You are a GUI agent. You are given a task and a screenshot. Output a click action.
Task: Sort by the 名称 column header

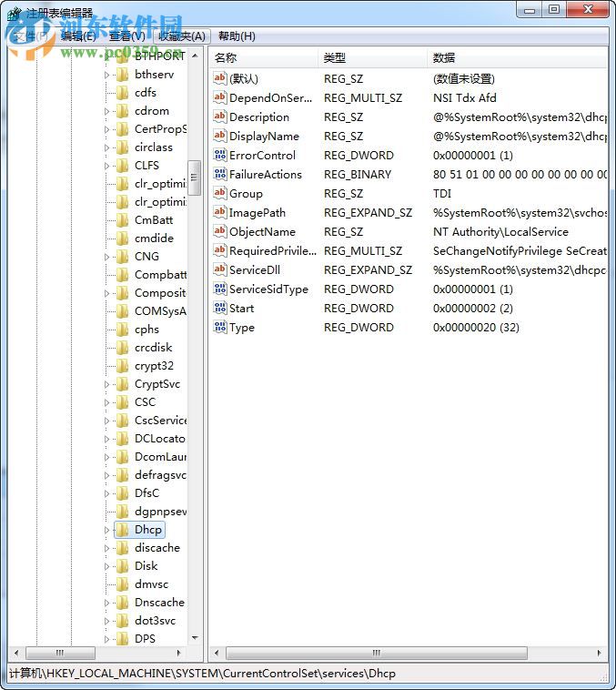[264, 57]
